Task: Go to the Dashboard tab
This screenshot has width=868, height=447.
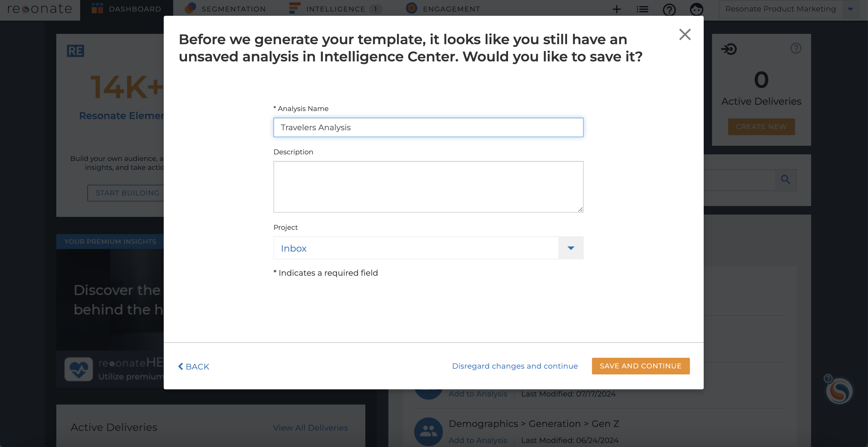Action: pyautogui.click(x=127, y=9)
